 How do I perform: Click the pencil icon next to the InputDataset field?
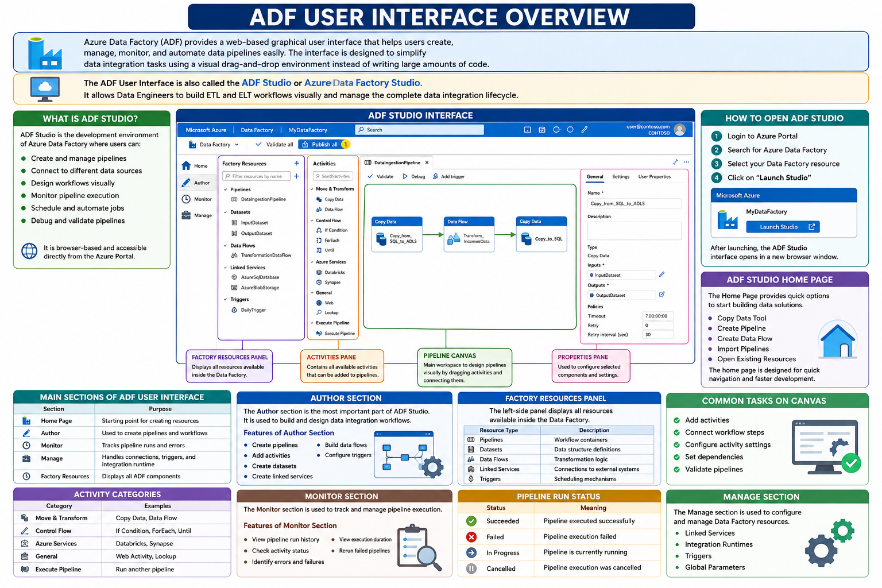662,274
